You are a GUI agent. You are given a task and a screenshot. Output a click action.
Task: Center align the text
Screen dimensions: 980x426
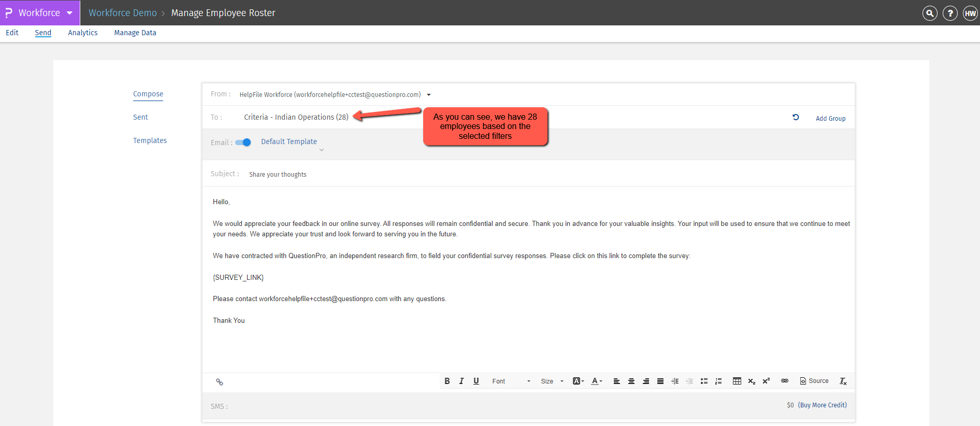631,381
